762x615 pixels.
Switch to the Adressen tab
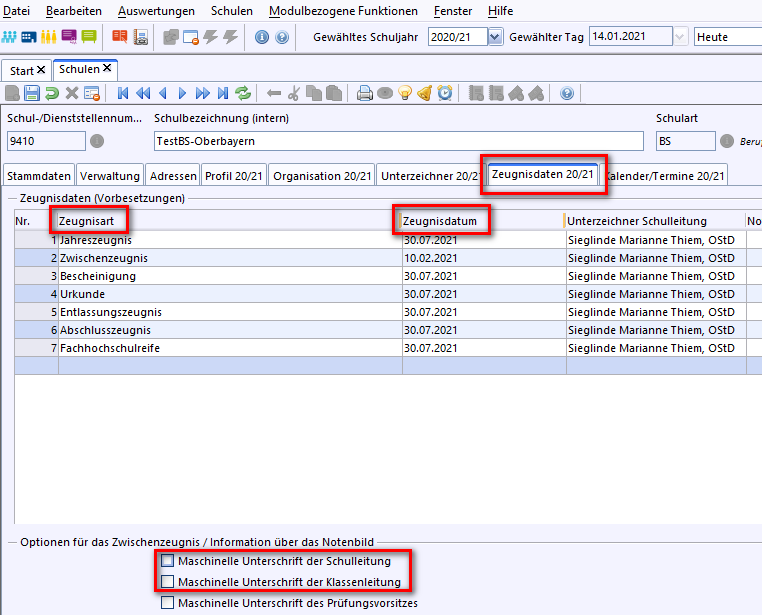[x=173, y=176]
